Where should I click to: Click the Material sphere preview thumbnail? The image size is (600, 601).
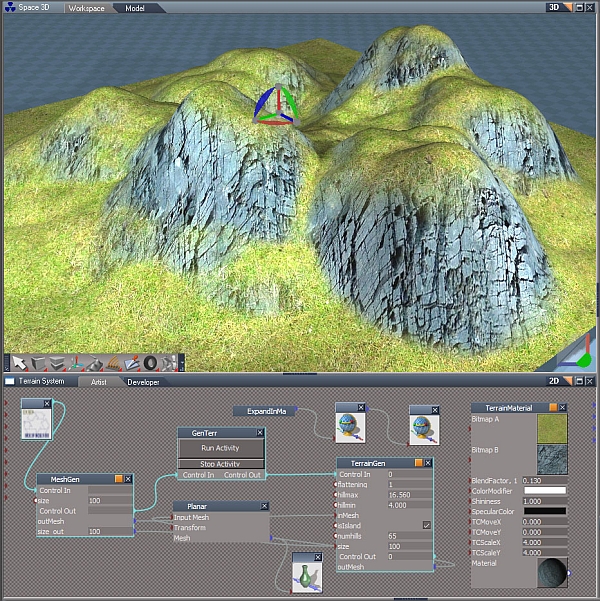pos(552,572)
